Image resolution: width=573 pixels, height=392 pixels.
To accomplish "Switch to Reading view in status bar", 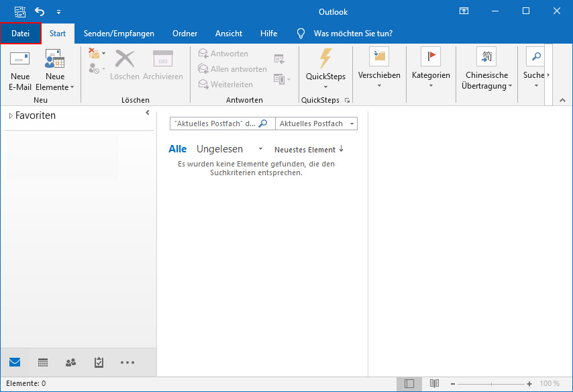I will pos(434,383).
